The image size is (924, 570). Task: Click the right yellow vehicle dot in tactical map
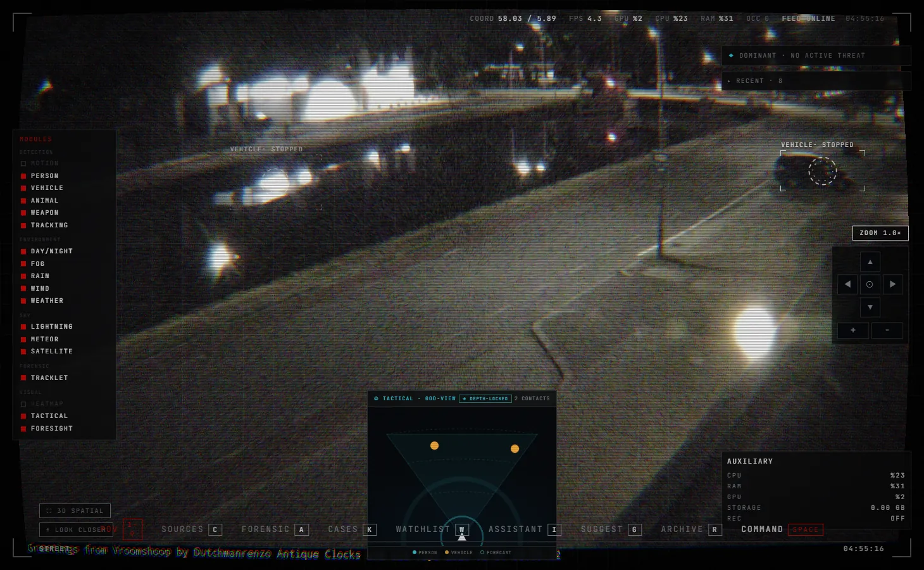[x=515, y=448]
